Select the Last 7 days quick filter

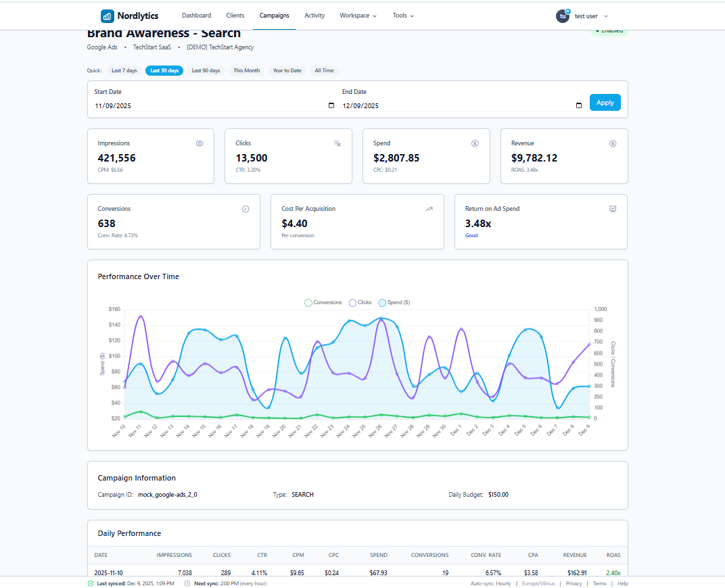(x=124, y=70)
